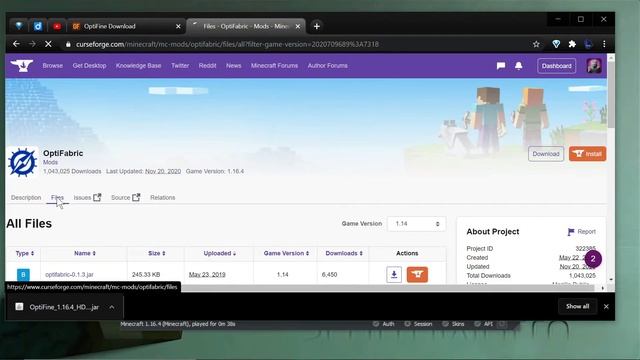Open the Reddit nav link
This screenshot has width=640, height=360.
coord(207,66)
